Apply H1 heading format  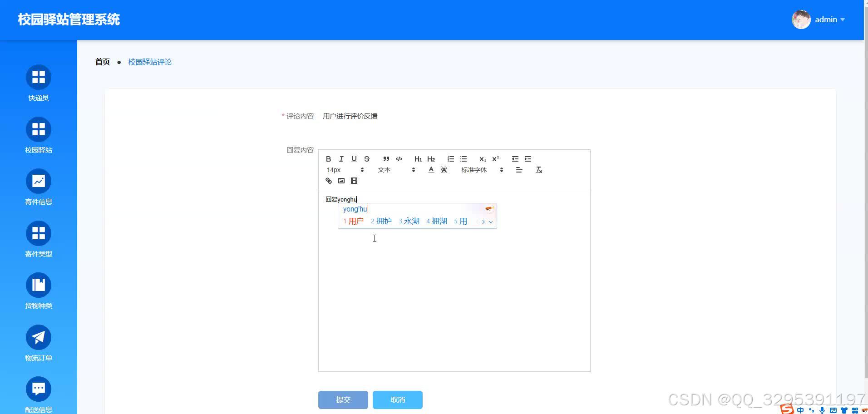coord(418,159)
